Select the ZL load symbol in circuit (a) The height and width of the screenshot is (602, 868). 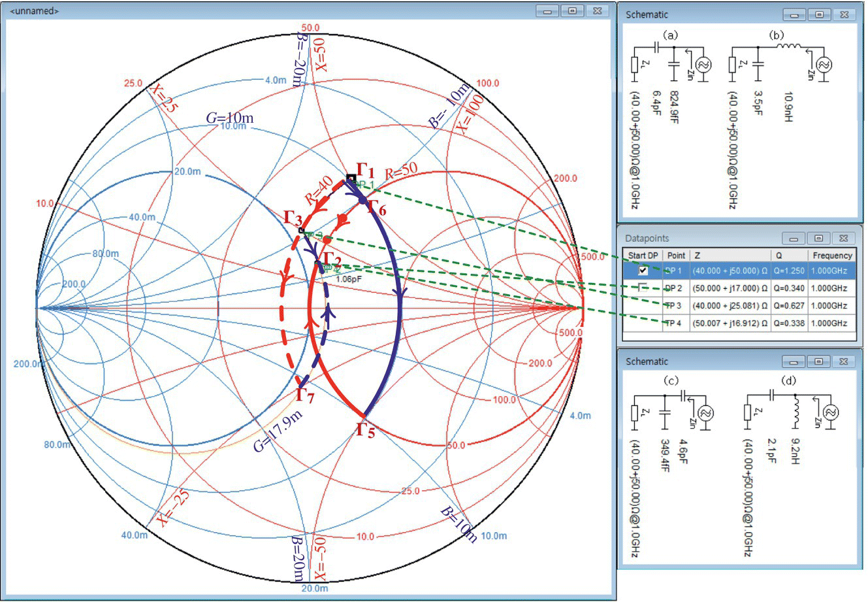pos(634,65)
